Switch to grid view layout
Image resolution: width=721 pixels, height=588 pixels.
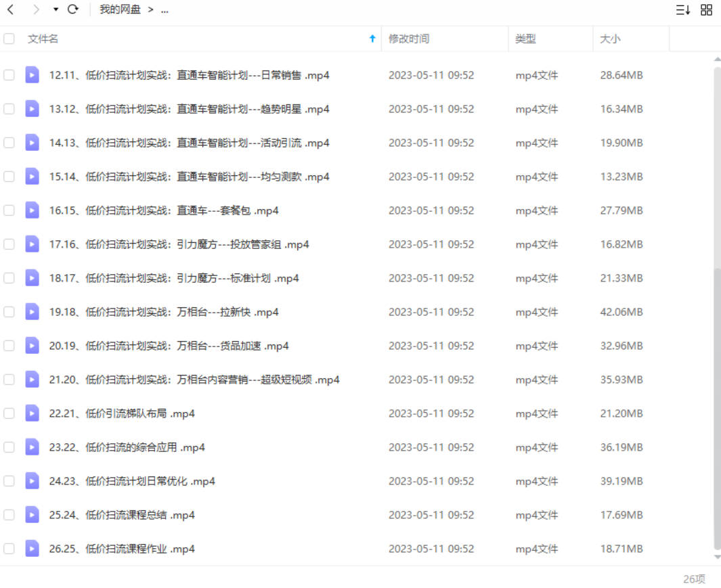[x=706, y=9]
